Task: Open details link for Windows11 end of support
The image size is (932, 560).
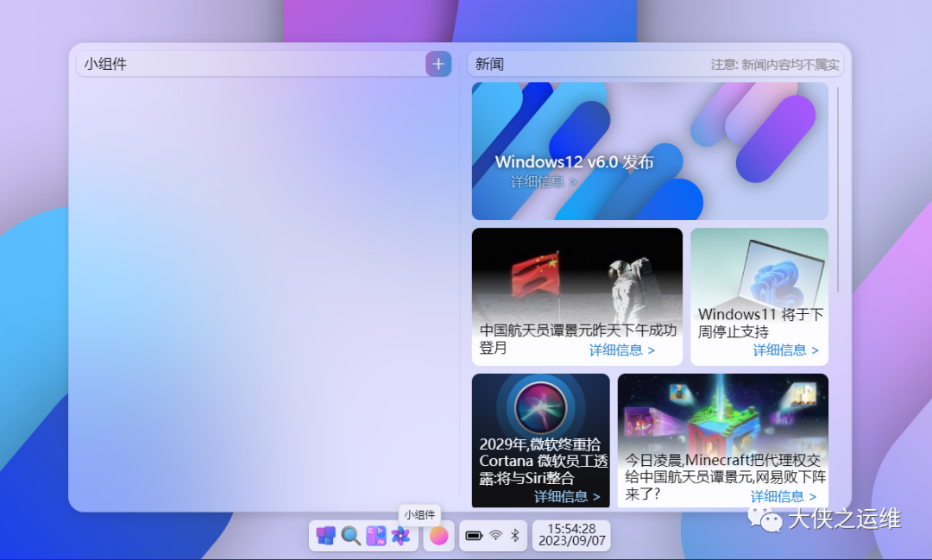Action: 786,350
